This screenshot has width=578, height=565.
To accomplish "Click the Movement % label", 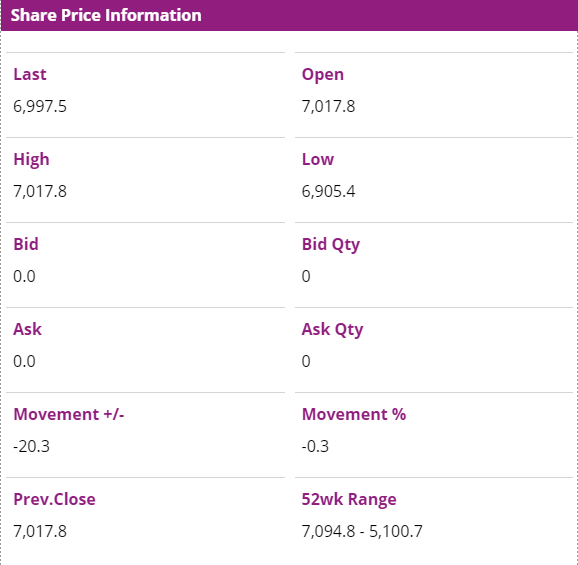I will [x=354, y=414].
